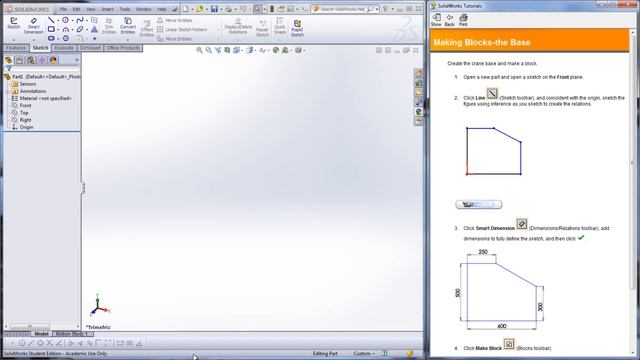
Task: Click the Open document icon
Action: (x=200, y=9)
